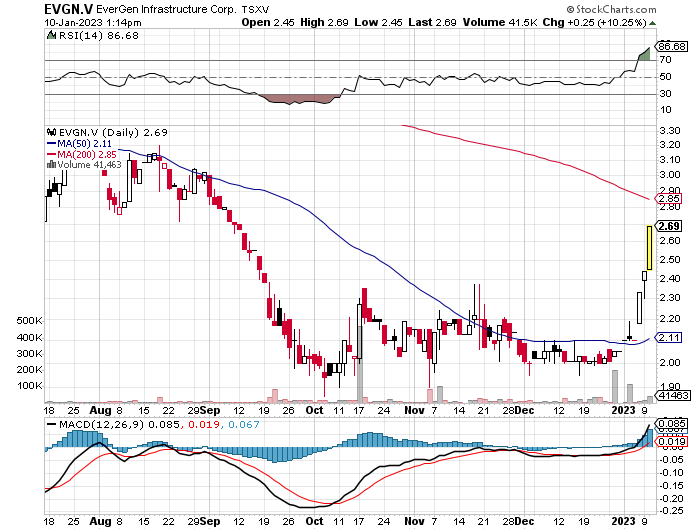This screenshot has height=530, width=700.
Task: Click the candlestick icon beside EVGN.V (Daily)
Action: pos(51,132)
